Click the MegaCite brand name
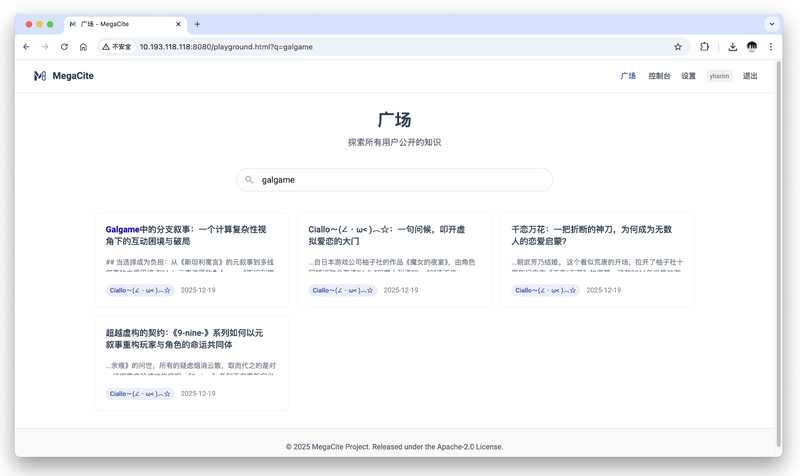 click(73, 76)
